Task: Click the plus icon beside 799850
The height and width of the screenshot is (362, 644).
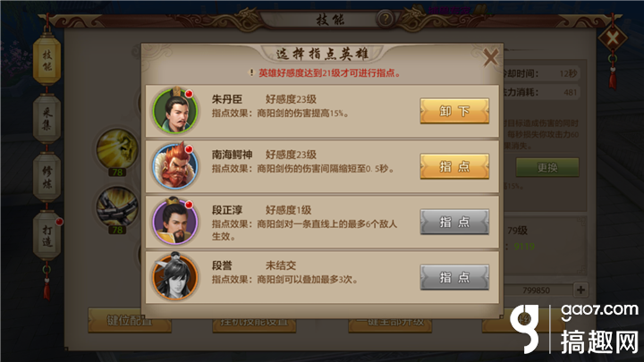Action: (580, 290)
